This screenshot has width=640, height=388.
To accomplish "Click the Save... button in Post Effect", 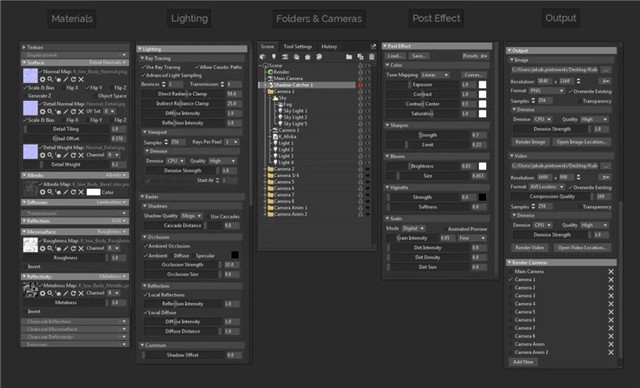I will [x=419, y=56].
